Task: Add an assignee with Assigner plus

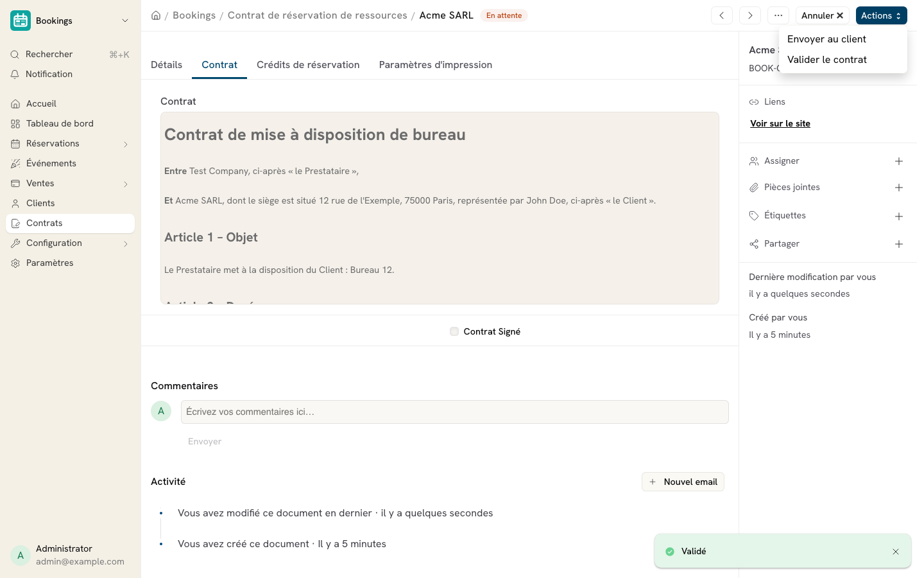Action: tap(899, 161)
